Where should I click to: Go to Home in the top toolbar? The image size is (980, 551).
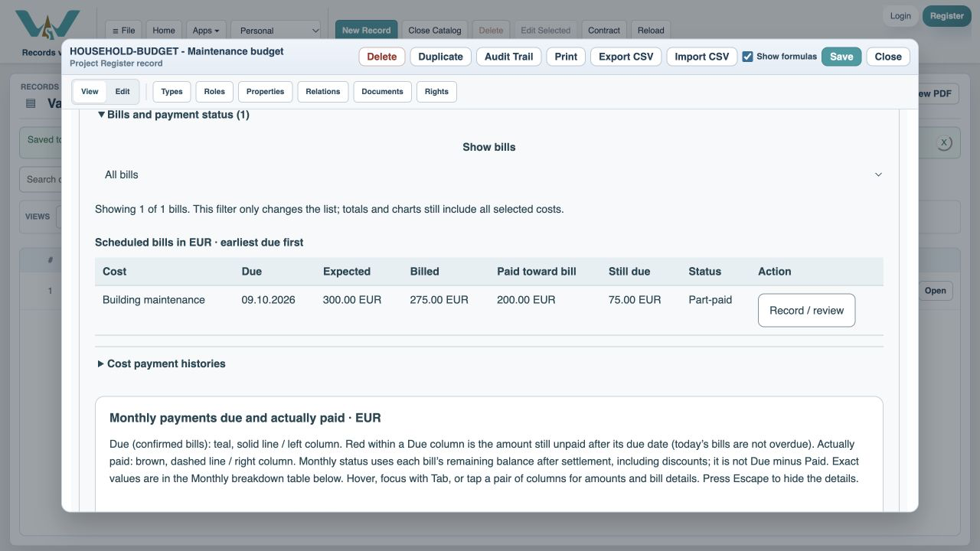164,31
